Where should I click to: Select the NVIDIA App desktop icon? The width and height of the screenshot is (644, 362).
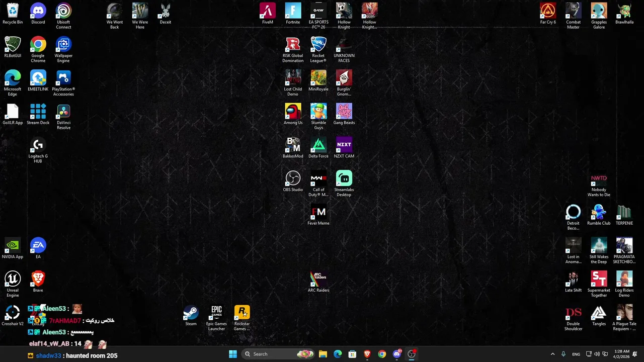pyautogui.click(x=13, y=248)
